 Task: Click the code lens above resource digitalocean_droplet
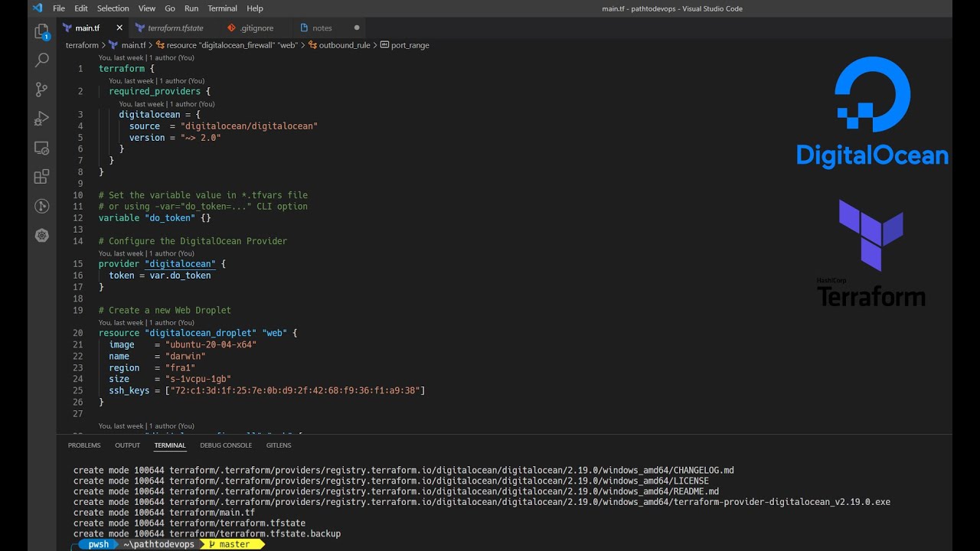click(146, 323)
